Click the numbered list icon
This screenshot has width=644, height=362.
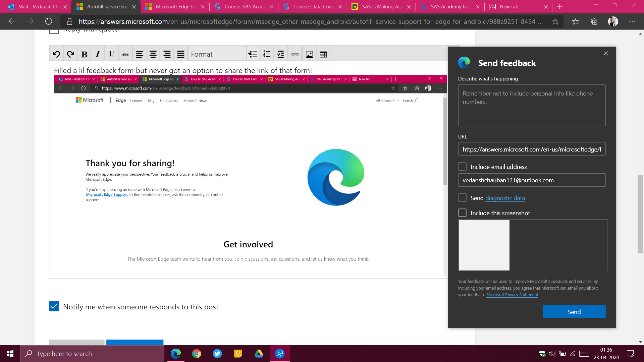coord(267,54)
